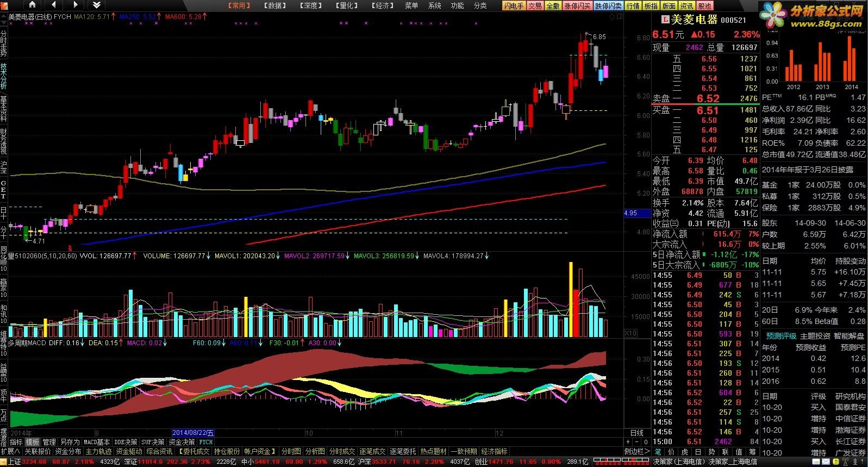Select the 笔 tab in right panel
This screenshot has height=467, width=868.
tap(658, 451)
